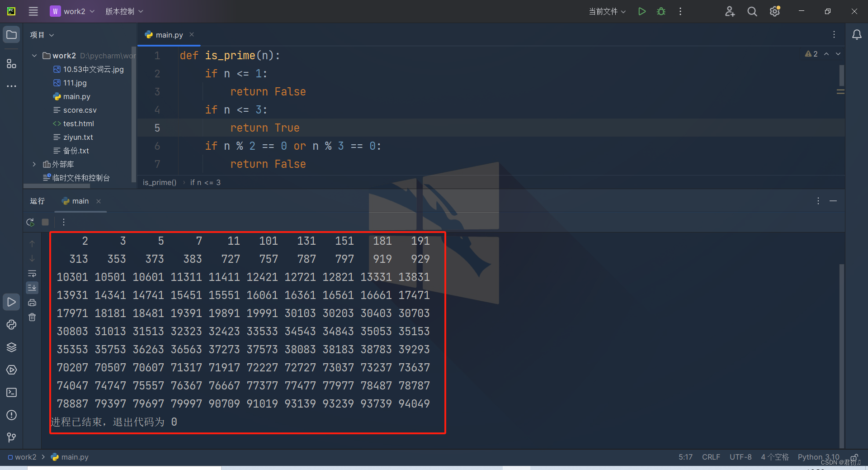Screen dimensions: 868x470
Task: Open Services tool window icon
Action: point(12,370)
